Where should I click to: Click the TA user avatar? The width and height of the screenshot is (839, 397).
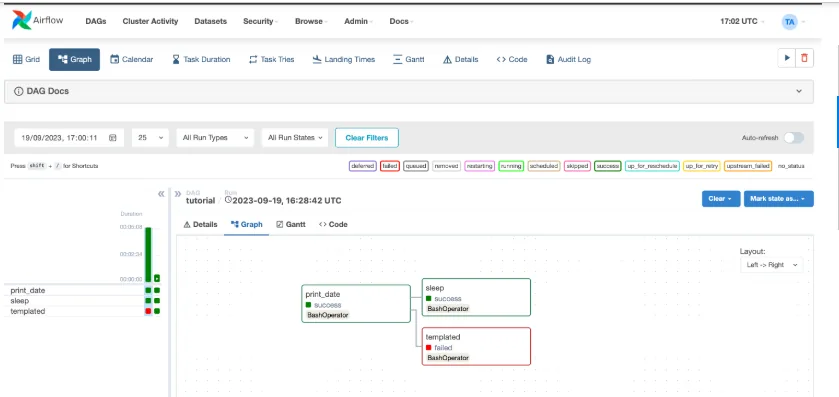[x=789, y=21]
